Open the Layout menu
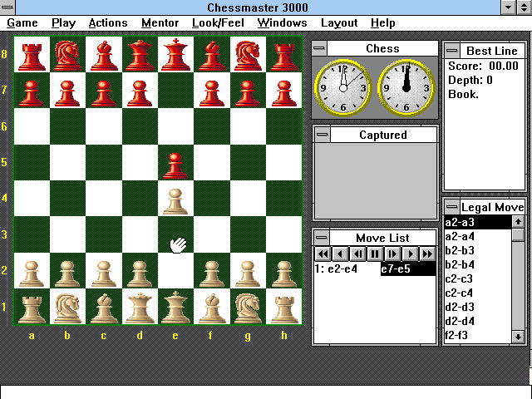This screenshot has width=532, height=399. (339, 22)
